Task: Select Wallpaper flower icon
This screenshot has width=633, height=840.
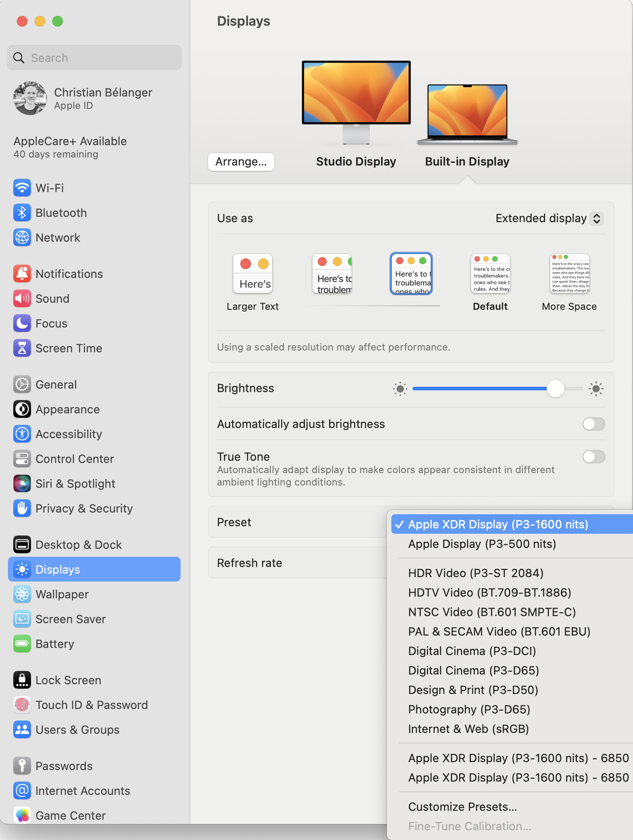Action: pos(22,594)
